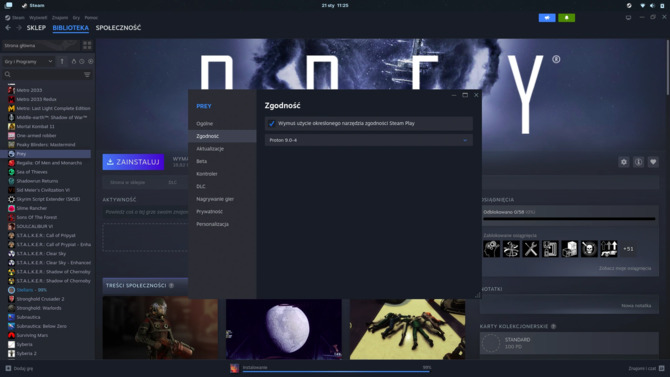Viewport: 670px width, 377px height.
Task: Switch to the SPOŁECZNOŚĆ tab
Action: pyautogui.click(x=118, y=28)
